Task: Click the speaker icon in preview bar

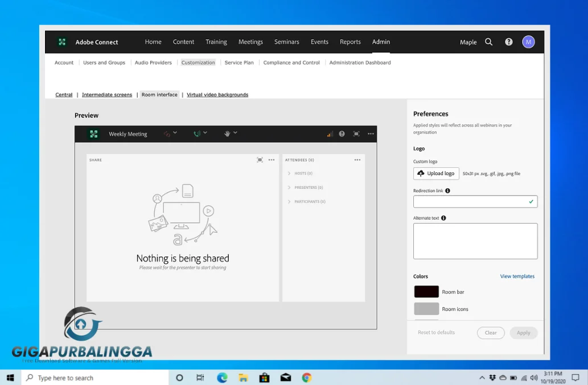Action: (167, 134)
